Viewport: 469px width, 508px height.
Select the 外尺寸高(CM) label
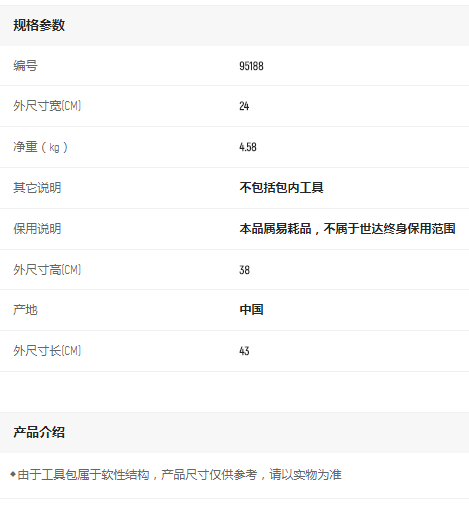[47, 269]
